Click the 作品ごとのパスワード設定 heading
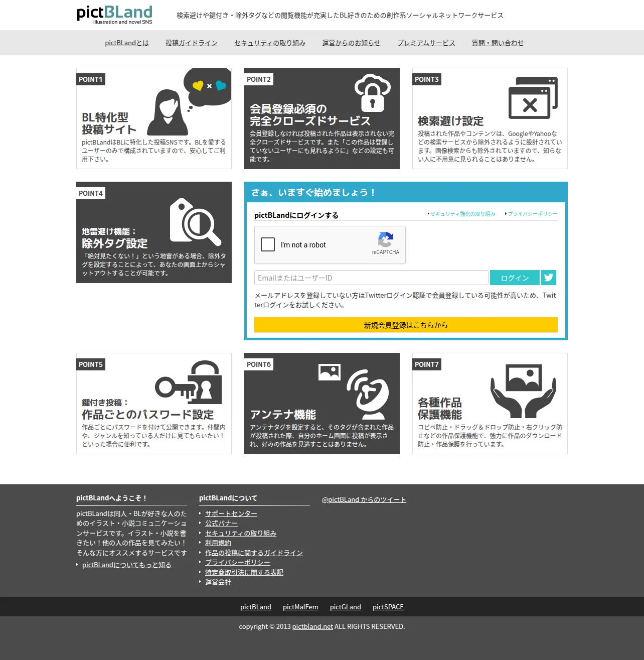644x660 pixels. (148, 415)
